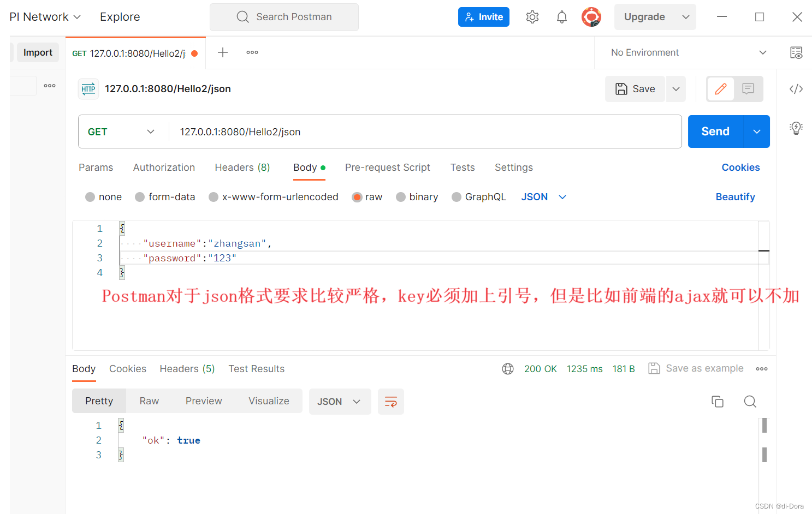Click the Save as example icon

pos(654,368)
